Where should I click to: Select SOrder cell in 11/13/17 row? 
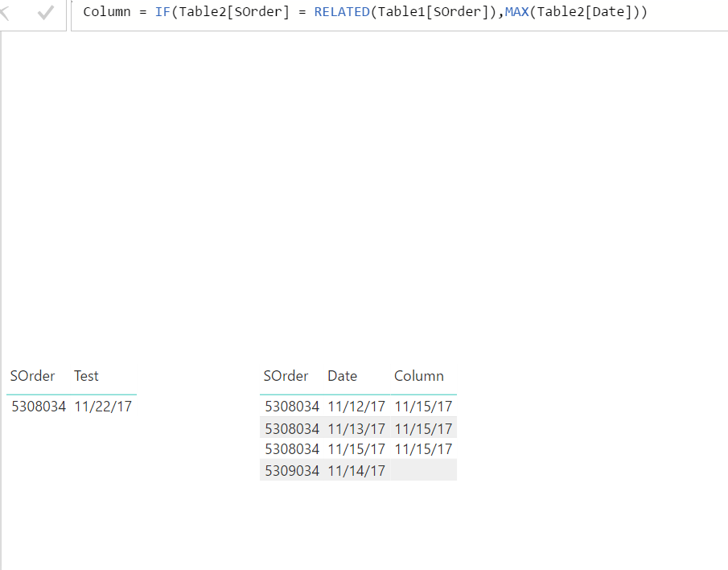(x=292, y=429)
